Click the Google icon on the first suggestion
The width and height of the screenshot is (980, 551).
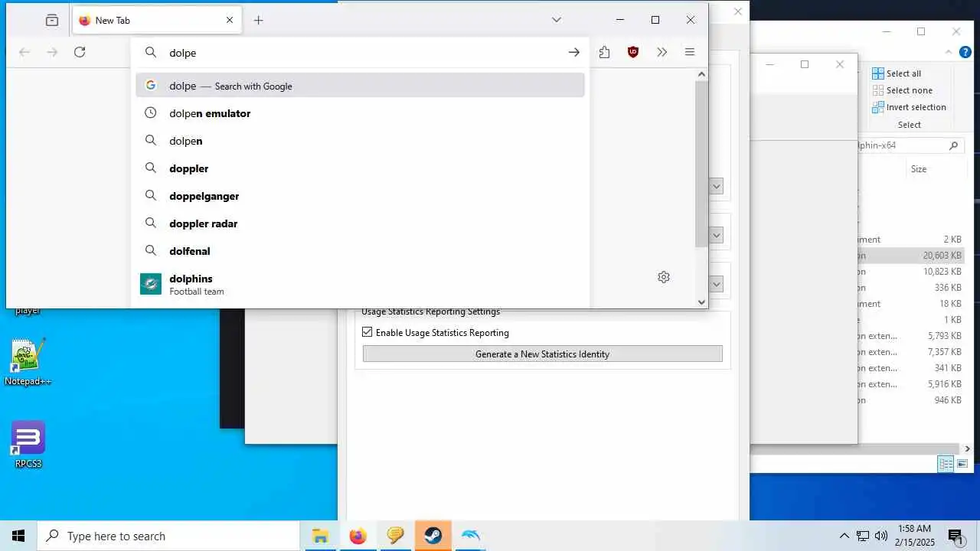click(x=151, y=86)
